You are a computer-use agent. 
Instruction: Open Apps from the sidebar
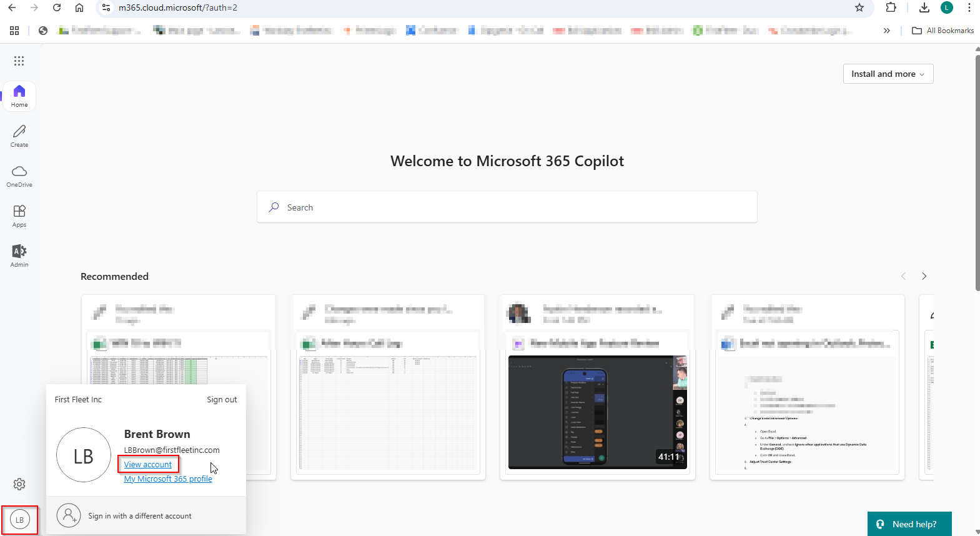19,216
